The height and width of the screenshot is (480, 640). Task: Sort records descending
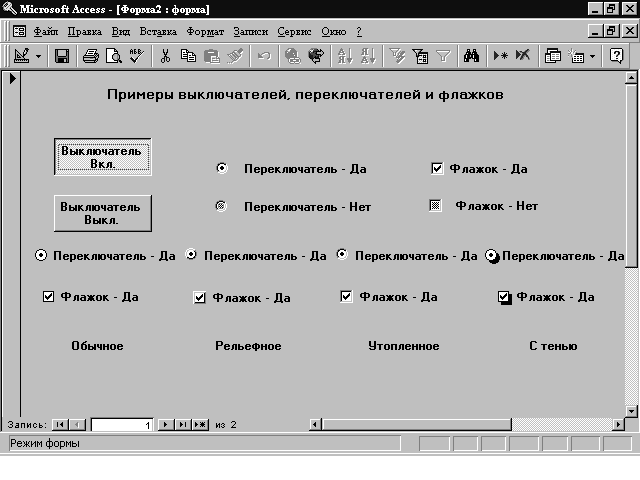click(x=368, y=56)
